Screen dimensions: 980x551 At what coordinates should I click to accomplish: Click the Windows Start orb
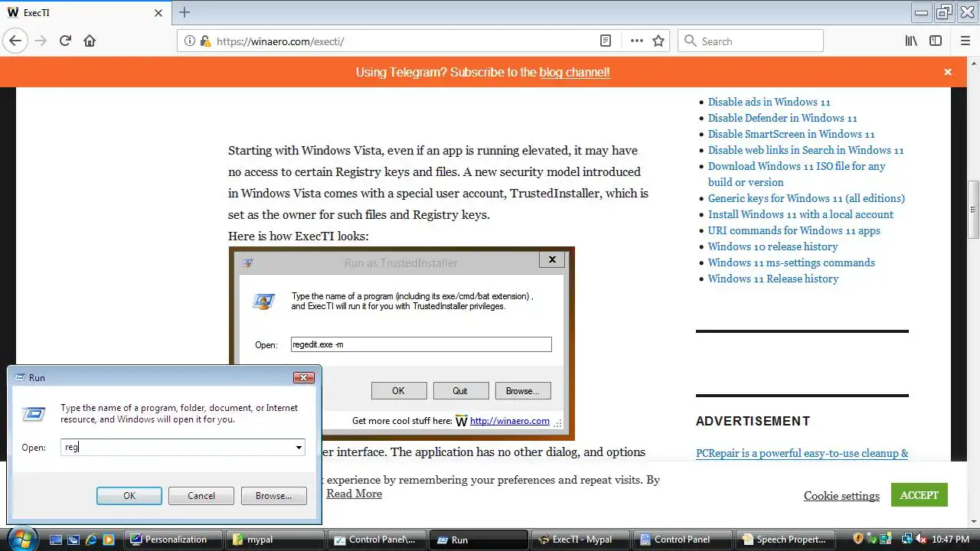point(22,539)
